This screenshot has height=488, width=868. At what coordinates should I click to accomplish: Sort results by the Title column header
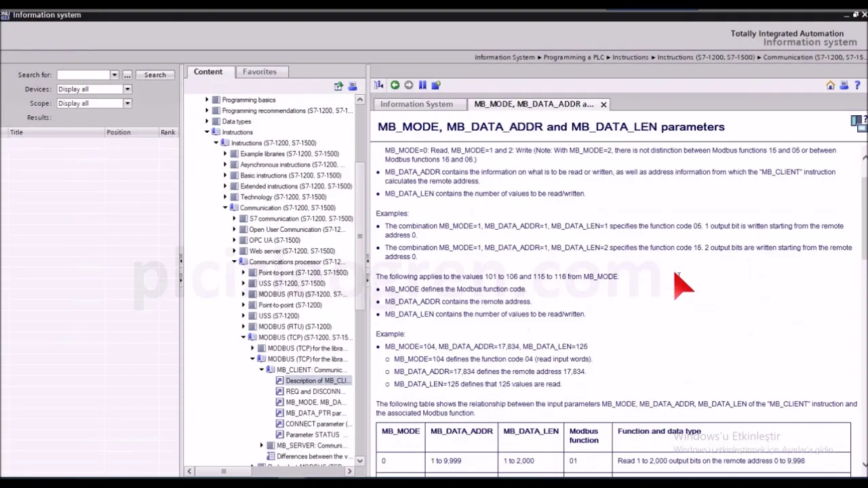click(x=53, y=132)
